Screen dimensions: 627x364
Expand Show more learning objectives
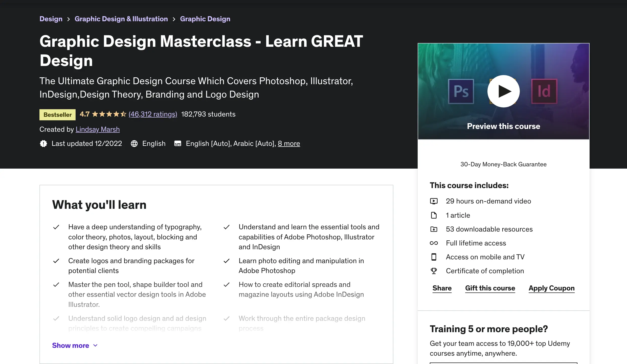(71, 345)
